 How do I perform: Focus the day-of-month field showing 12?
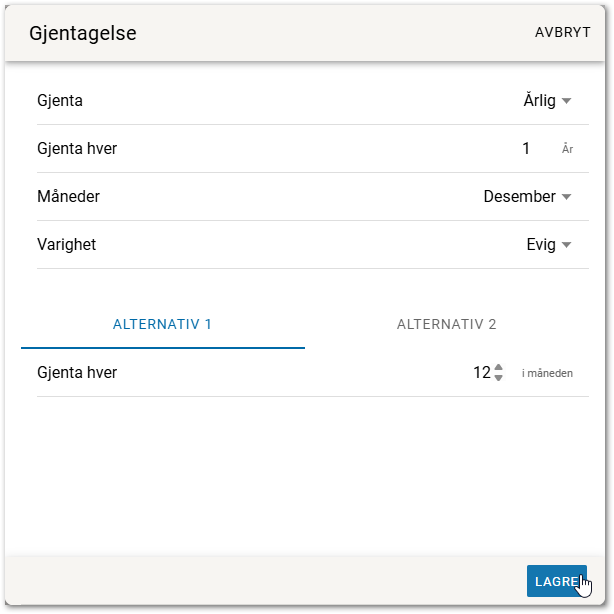click(482, 373)
